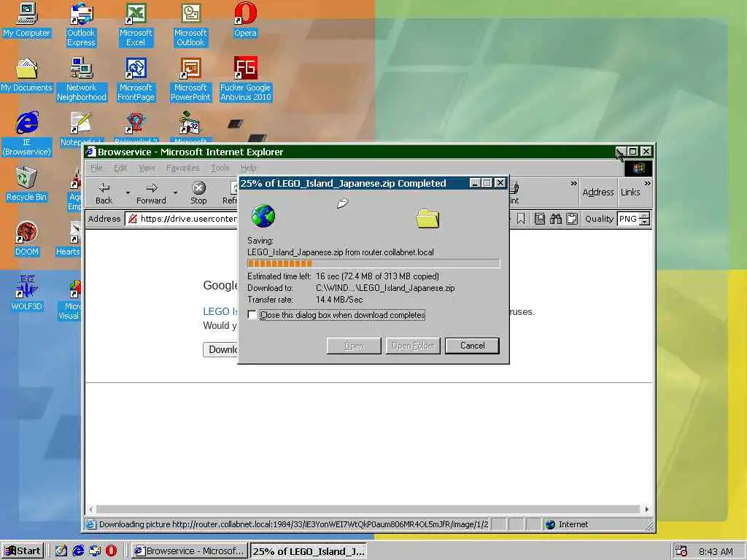Click the Start button

pos(23,551)
